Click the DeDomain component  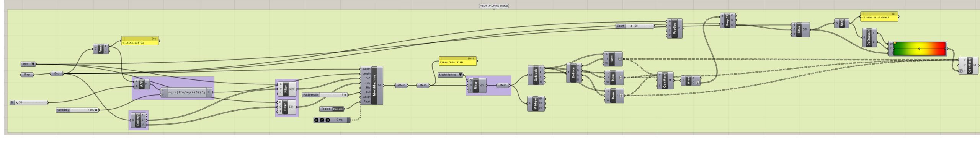[869, 37]
